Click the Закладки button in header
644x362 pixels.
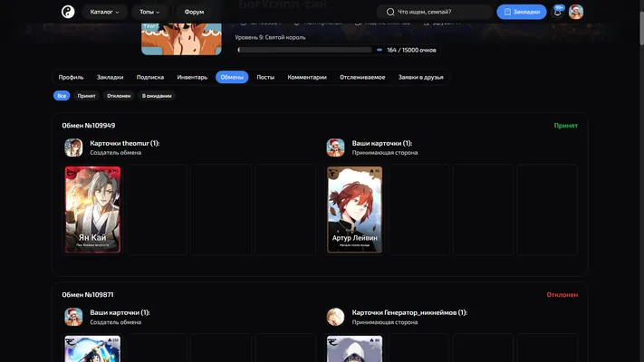[522, 12]
